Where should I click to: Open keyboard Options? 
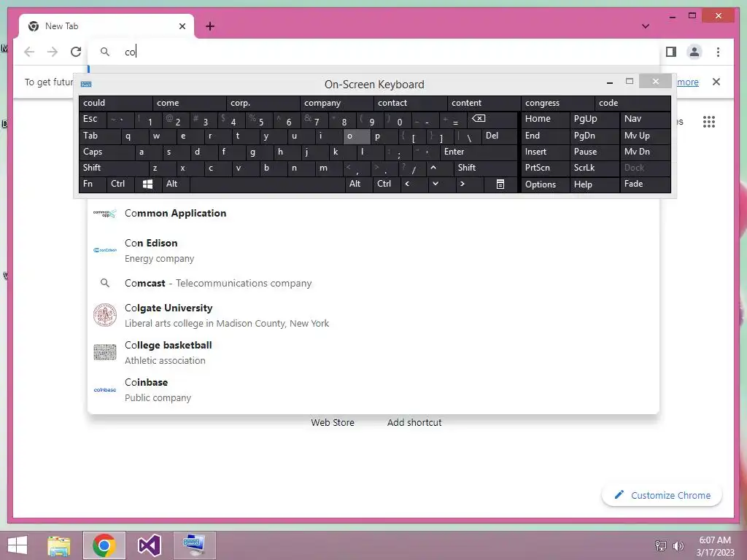[x=545, y=184]
